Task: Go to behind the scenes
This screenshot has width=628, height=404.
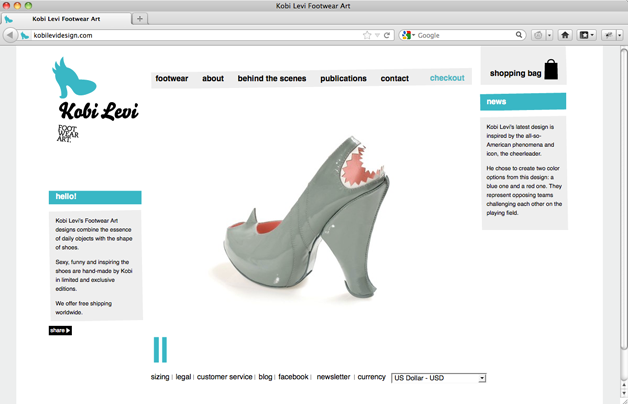Action: pyautogui.click(x=272, y=78)
